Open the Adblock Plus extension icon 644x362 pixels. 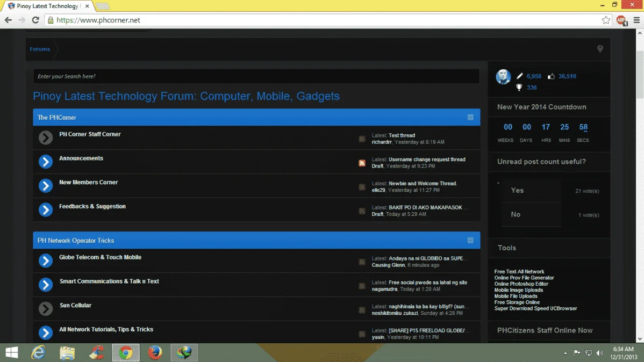click(621, 20)
